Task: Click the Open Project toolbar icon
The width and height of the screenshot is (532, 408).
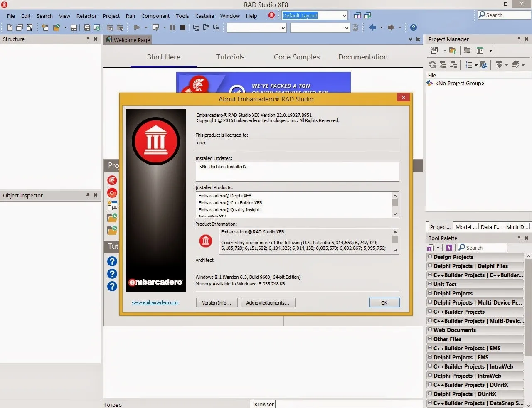Action: coord(96,27)
